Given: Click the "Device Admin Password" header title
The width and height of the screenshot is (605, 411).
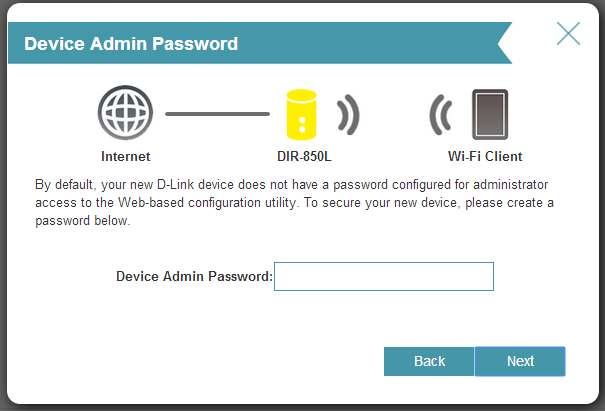Looking at the screenshot, I should point(130,44).
